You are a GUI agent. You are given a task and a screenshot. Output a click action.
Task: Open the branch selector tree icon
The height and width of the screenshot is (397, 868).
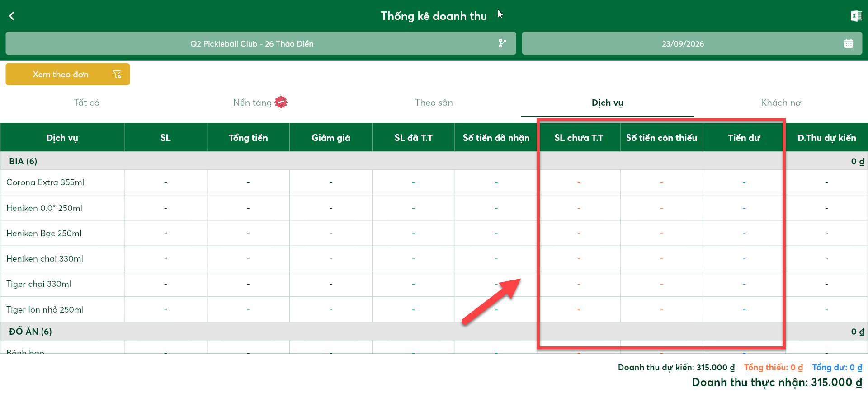pyautogui.click(x=502, y=43)
